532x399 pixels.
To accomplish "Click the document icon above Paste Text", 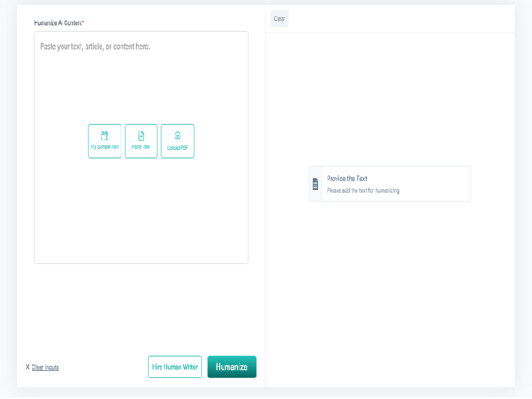I will [x=141, y=135].
